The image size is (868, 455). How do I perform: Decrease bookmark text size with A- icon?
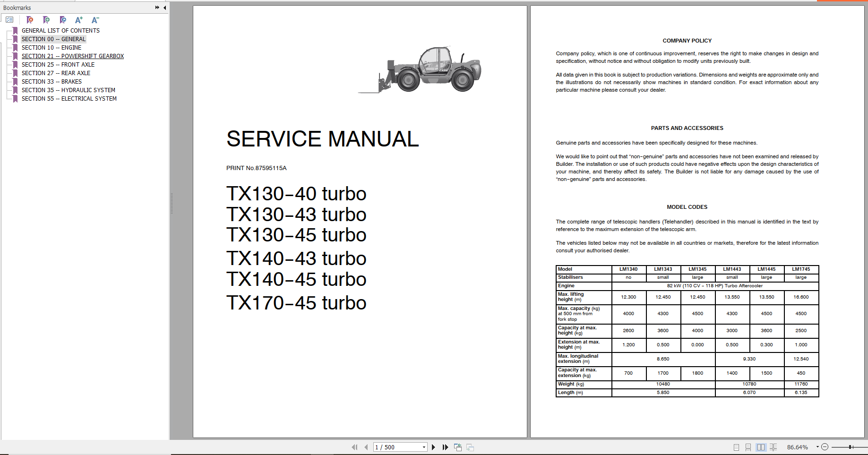[x=95, y=20]
